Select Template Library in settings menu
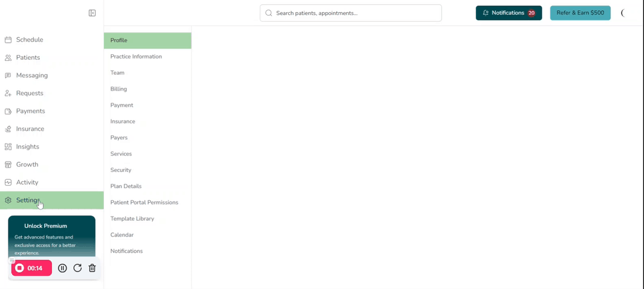644x289 pixels. pyautogui.click(x=132, y=219)
